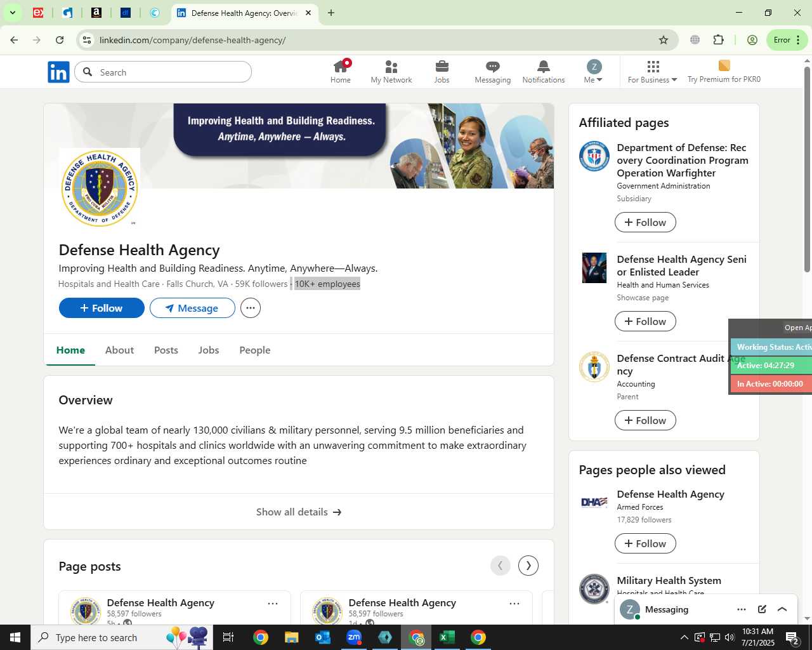Viewport: 812px width, 650px height.
Task: Bookmark this page with star icon
Action: [x=664, y=40]
